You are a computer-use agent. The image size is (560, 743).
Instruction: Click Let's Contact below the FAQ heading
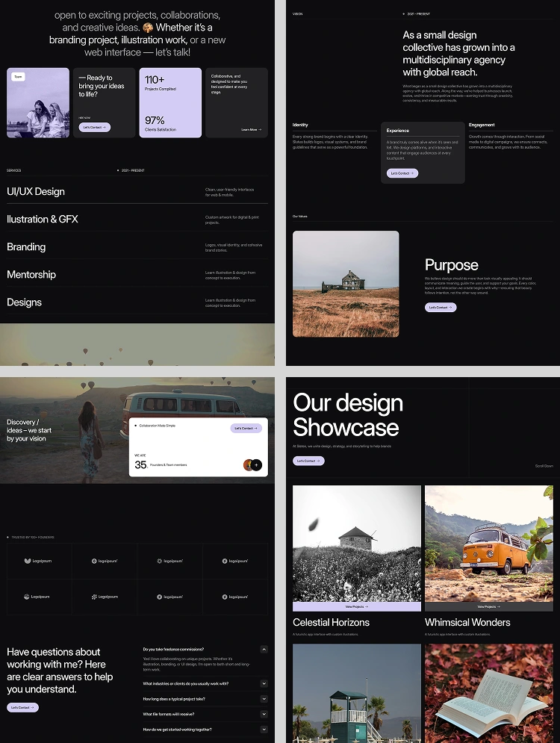(x=22, y=707)
